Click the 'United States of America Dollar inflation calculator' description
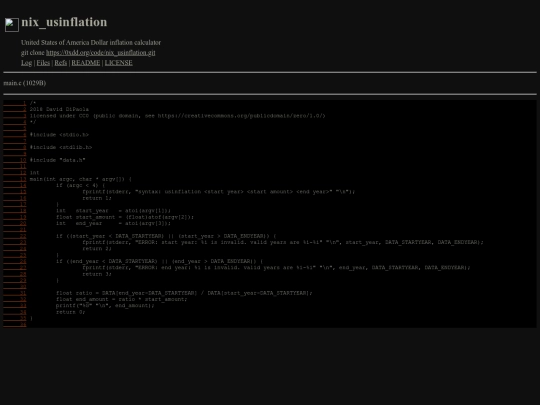The width and height of the screenshot is (540, 405). pos(91,42)
